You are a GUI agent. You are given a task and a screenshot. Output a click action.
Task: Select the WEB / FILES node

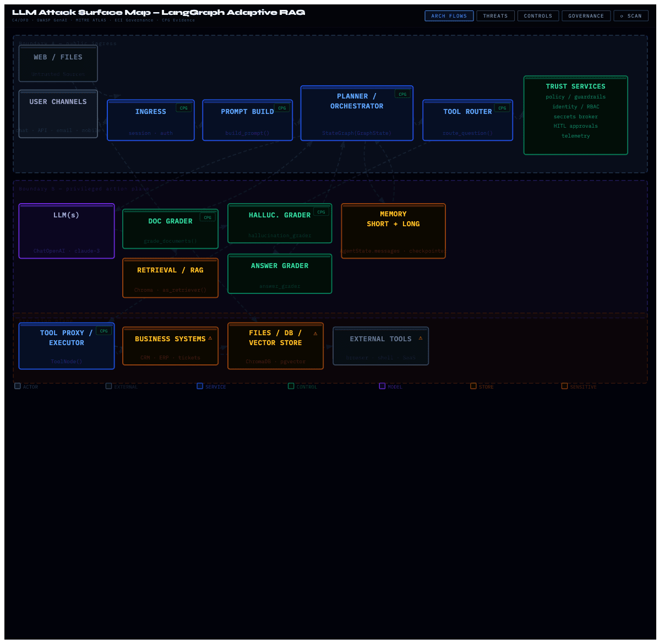pyautogui.click(x=58, y=63)
